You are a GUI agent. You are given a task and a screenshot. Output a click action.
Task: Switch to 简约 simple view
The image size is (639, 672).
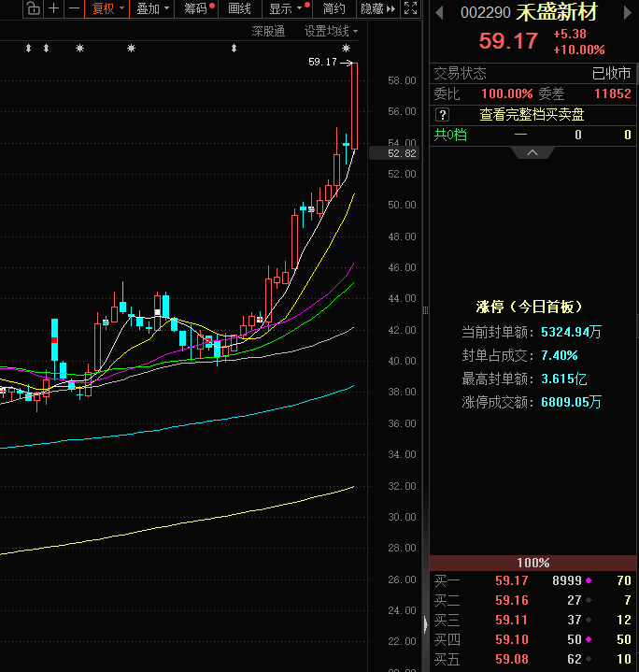tap(334, 9)
